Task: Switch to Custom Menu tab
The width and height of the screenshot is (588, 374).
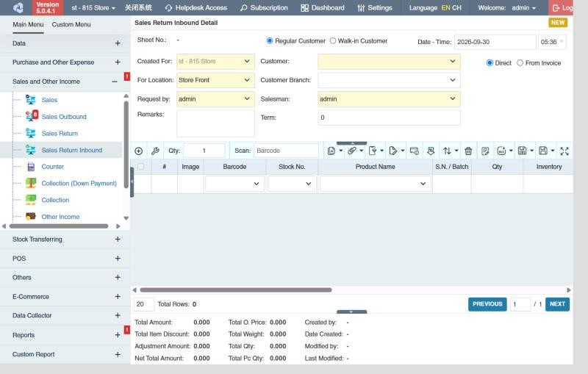Action: tap(71, 25)
